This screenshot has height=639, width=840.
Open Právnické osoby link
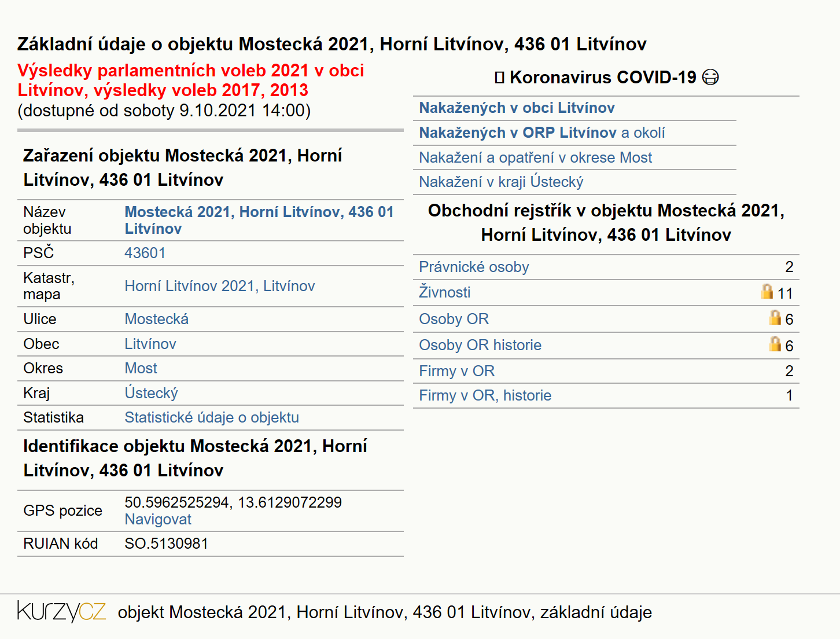tap(474, 267)
